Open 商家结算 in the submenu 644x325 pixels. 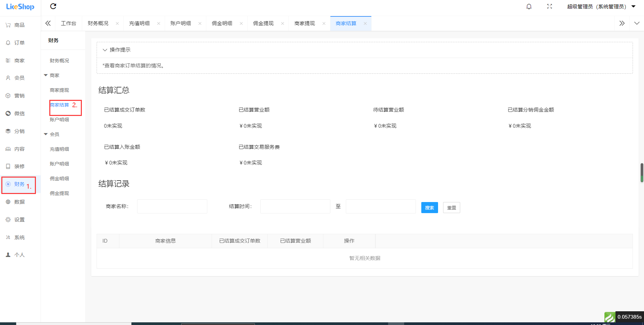pos(59,105)
